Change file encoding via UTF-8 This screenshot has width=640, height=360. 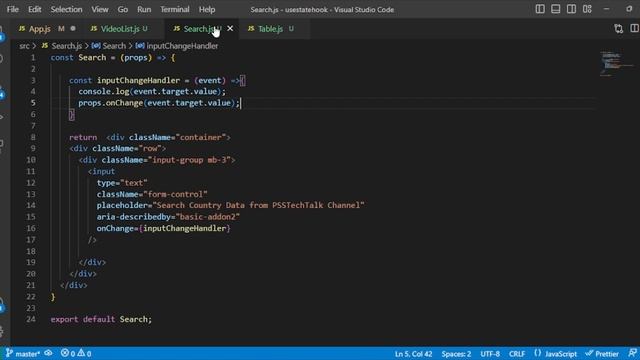(490, 354)
